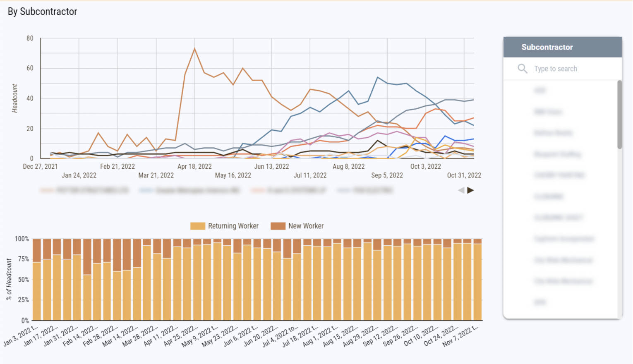
Task: Select the Feb 14, 2022 stacked bar
Action: pos(97,279)
